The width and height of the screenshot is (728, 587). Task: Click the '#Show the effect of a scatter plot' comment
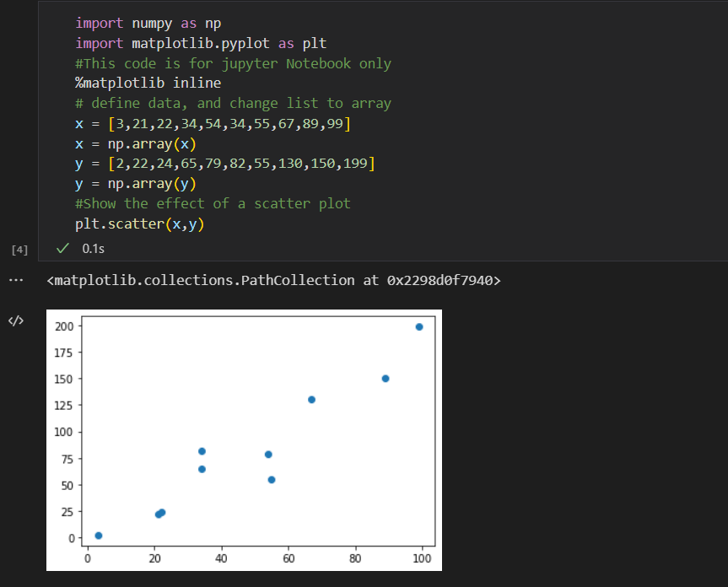point(213,204)
